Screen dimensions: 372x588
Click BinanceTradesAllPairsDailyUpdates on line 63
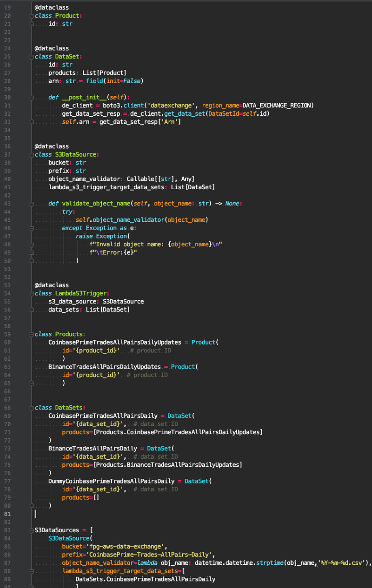pos(105,367)
